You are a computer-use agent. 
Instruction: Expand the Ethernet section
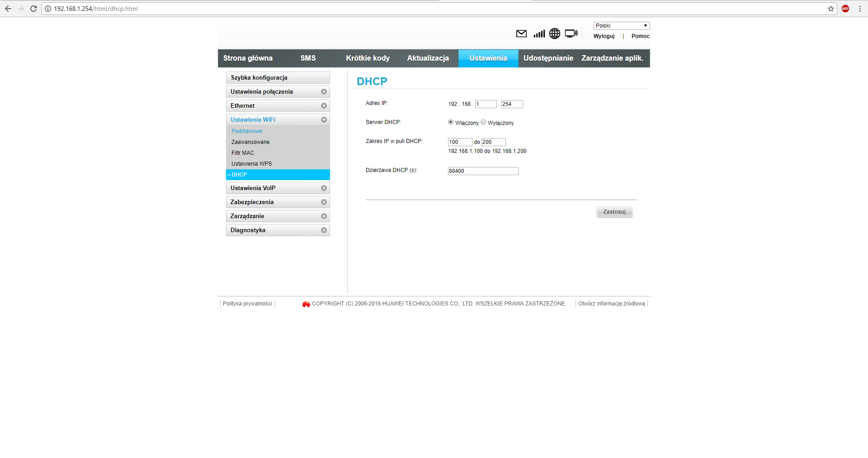click(x=278, y=106)
